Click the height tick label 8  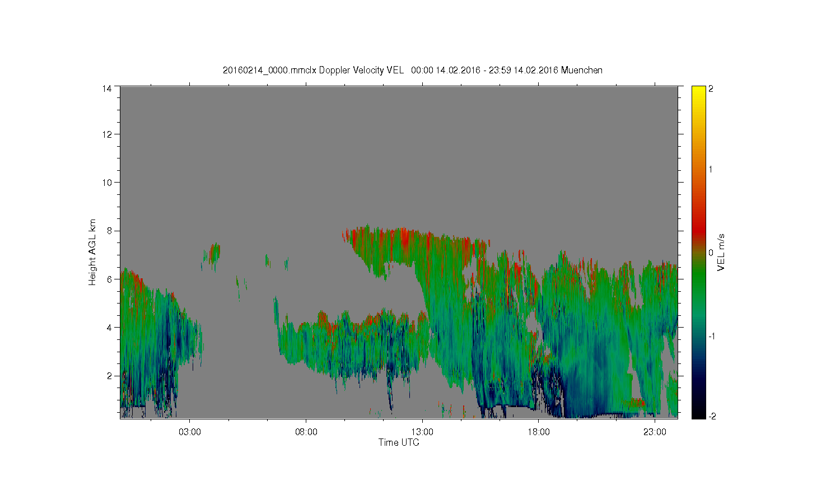[109, 231]
